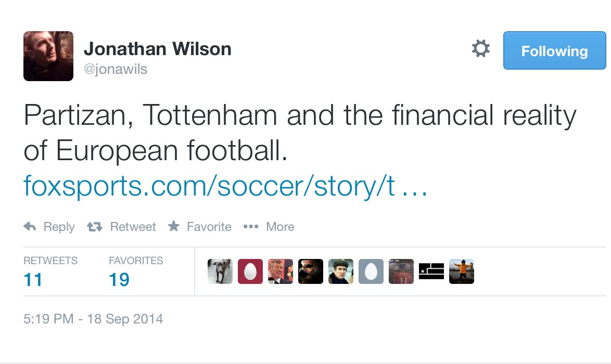Open Jonathan Wilson's profile name

[x=157, y=49]
